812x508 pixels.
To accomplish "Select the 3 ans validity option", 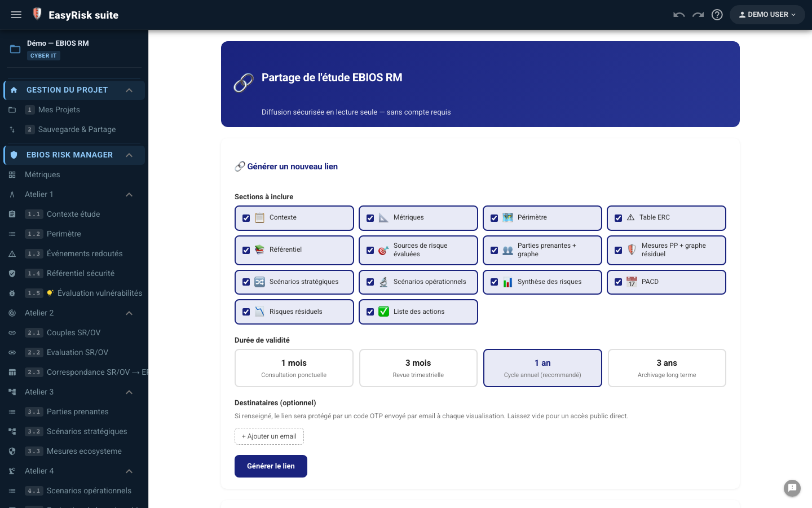I will click(x=667, y=368).
